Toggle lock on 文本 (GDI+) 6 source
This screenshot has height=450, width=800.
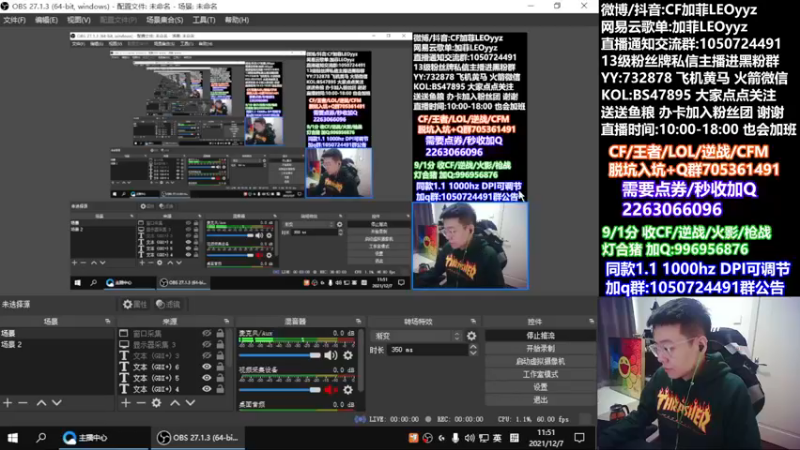pos(220,367)
